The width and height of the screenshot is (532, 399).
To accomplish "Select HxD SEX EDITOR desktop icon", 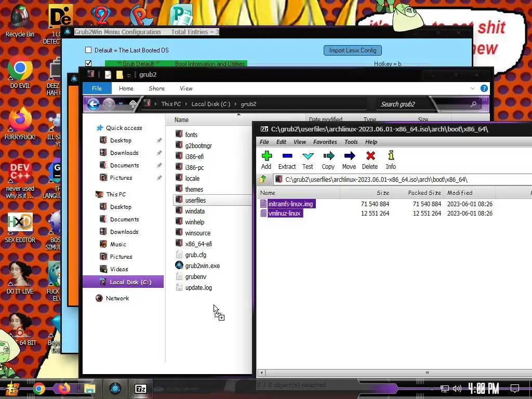I will coord(20,228).
